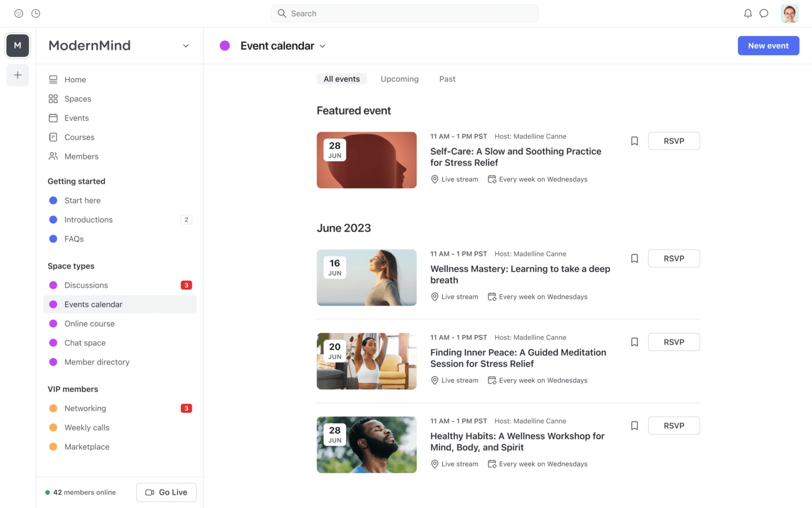RSVP to the Finding Inner Peace session
812x508 pixels.
click(674, 342)
